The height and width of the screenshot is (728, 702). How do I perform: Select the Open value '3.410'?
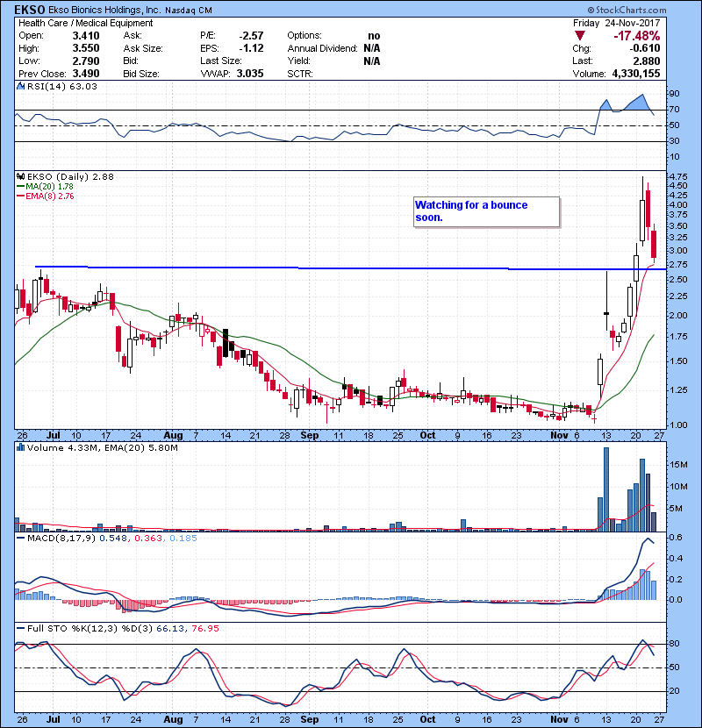pyautogui.click(x=86, y=36)
